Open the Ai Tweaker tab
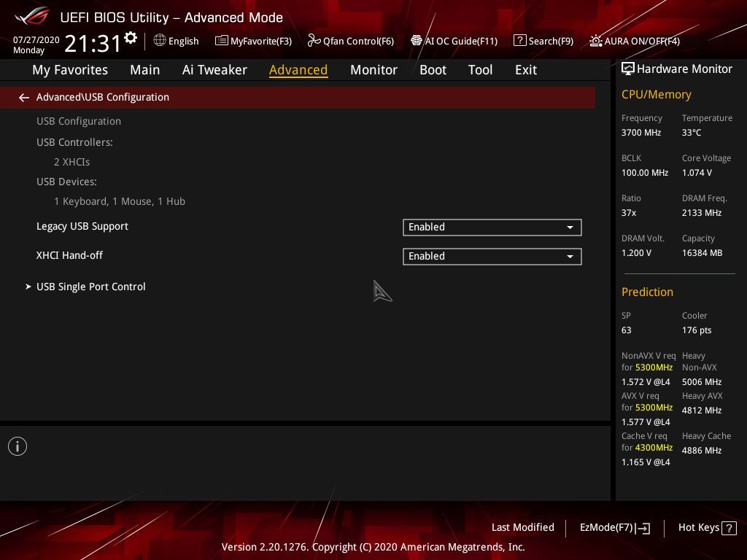The width and height of the screenshot is (747, 560). click(x=214, y=70)
